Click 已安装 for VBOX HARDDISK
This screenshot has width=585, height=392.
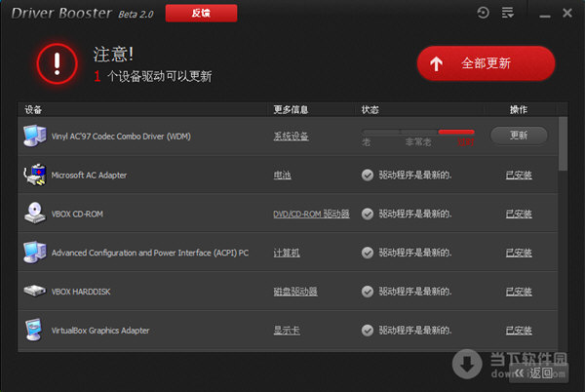(x=519, y=292)
